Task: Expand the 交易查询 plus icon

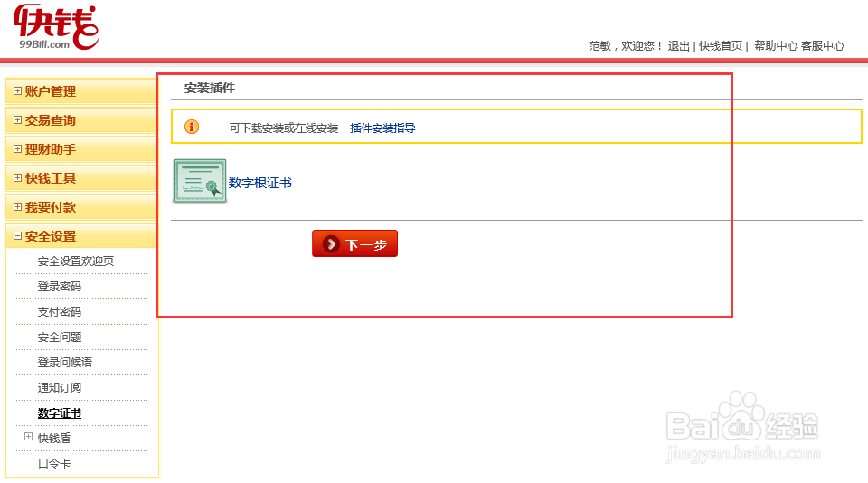Action: 18,119
